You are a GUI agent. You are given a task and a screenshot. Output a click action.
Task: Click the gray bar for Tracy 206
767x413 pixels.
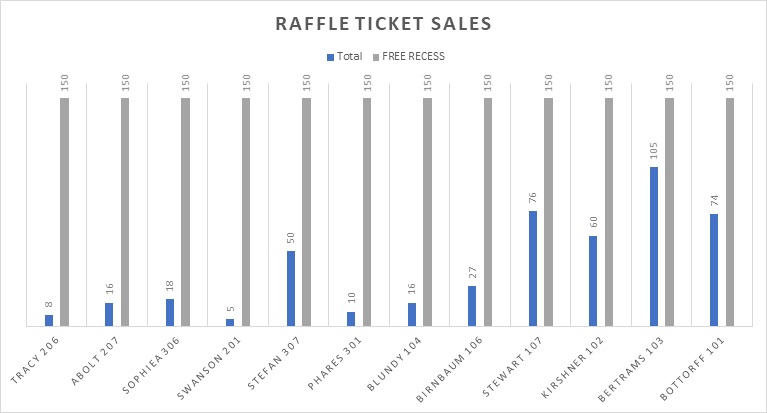click(65, 210)
